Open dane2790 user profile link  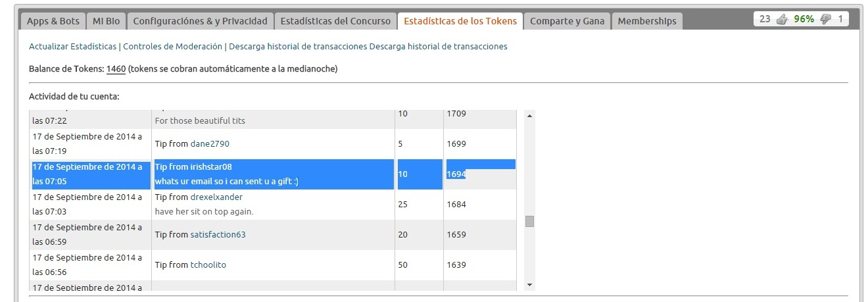[210, 143]
